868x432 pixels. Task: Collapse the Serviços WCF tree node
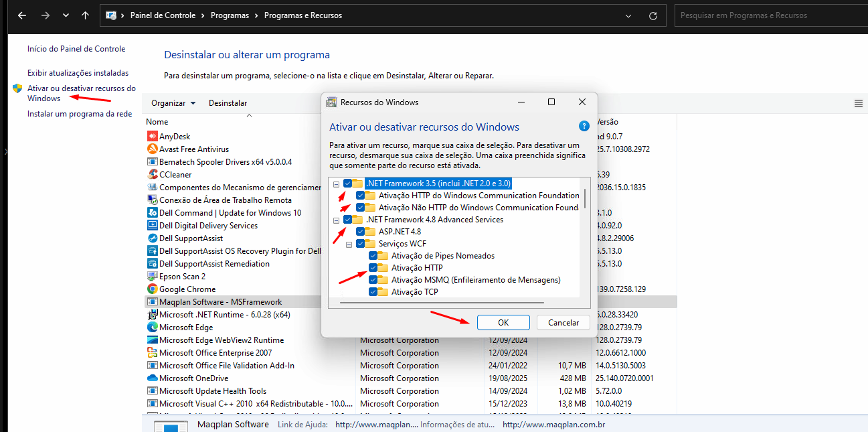[349, 244]
